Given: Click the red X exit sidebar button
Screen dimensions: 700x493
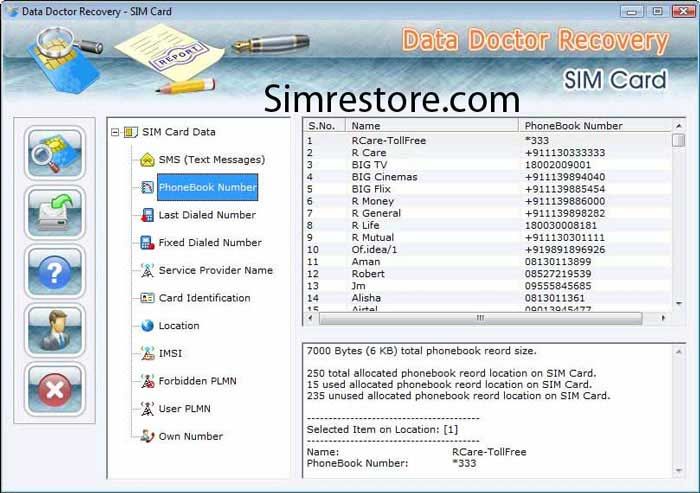Looking at the screenshot, I should point(54,389).
